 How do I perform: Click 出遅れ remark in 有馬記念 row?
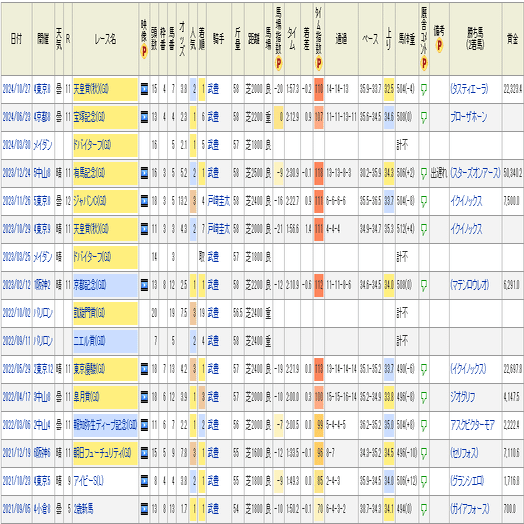click(439, 173)
